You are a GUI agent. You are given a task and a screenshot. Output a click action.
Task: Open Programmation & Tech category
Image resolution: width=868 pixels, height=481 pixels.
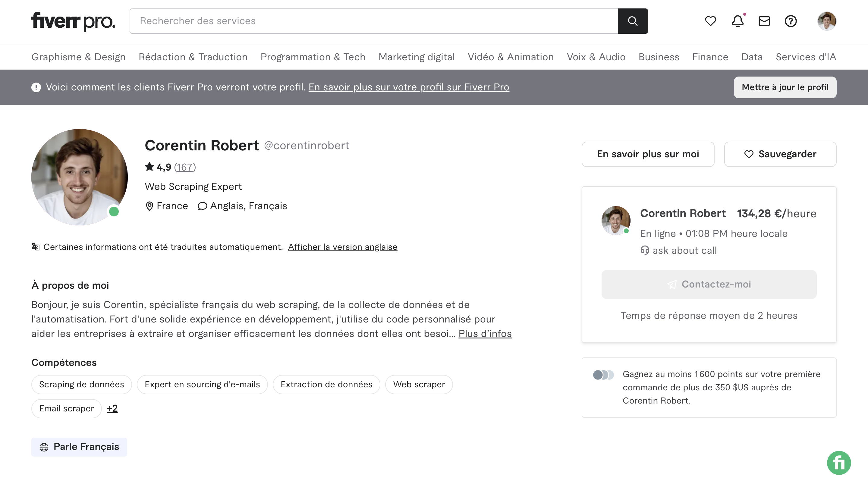point(313,57)
